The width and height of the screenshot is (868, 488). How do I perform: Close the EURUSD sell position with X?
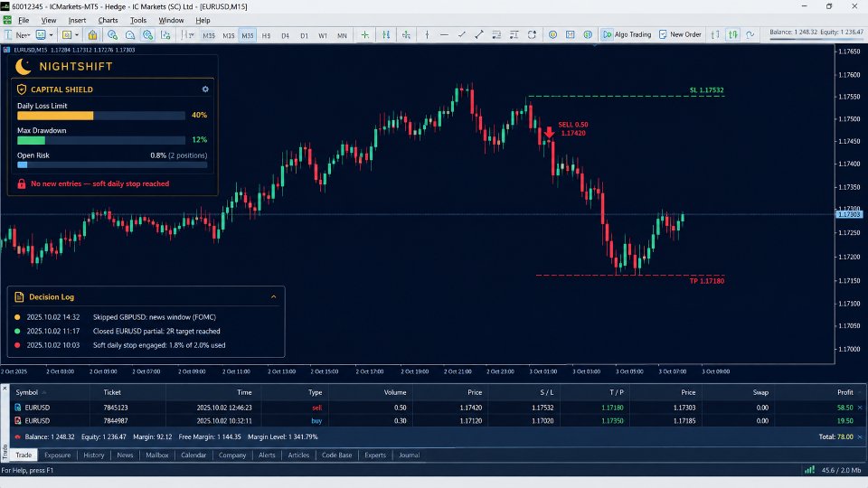860,408
